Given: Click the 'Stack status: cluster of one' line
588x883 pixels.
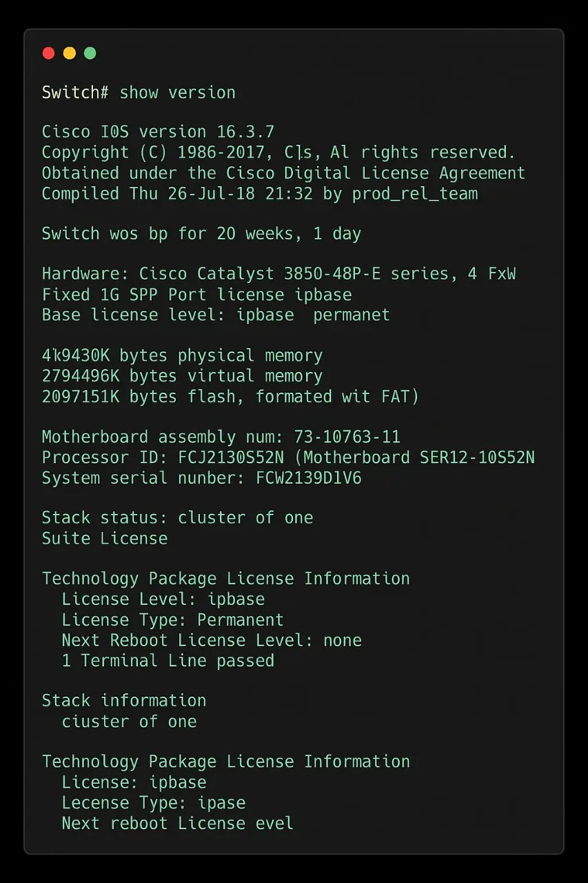Looking at the screenshot, I should pyautogui.click(x=177, y=518).
